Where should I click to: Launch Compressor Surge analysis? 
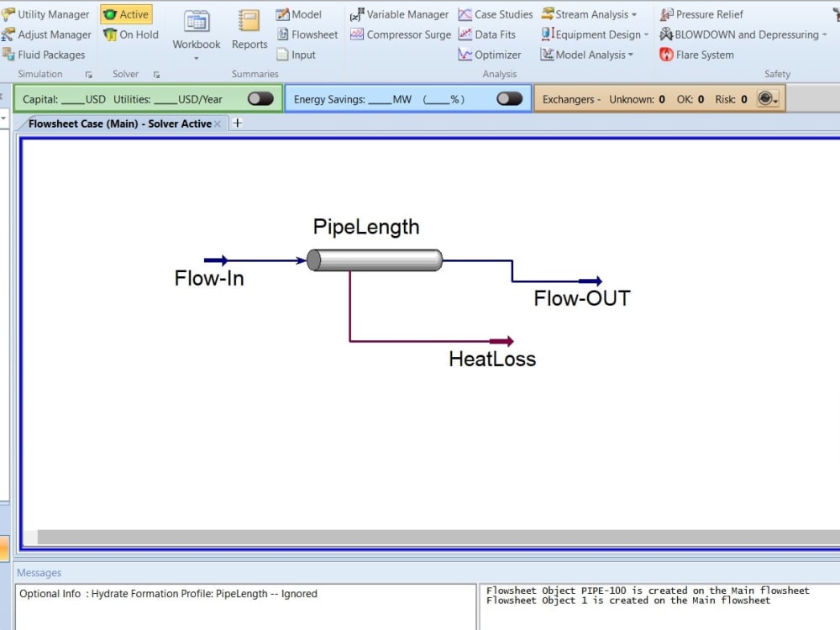point(400,34)
